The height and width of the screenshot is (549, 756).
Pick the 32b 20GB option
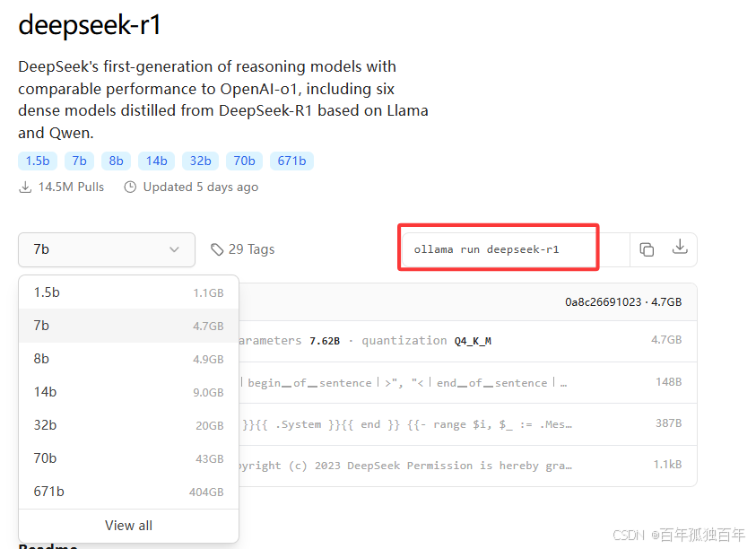point(129,425)
